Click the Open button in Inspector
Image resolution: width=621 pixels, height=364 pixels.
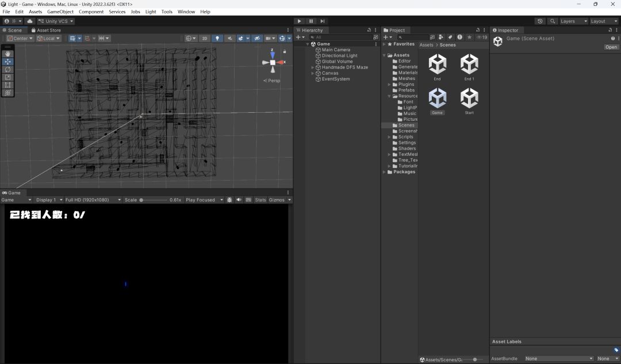611,47
